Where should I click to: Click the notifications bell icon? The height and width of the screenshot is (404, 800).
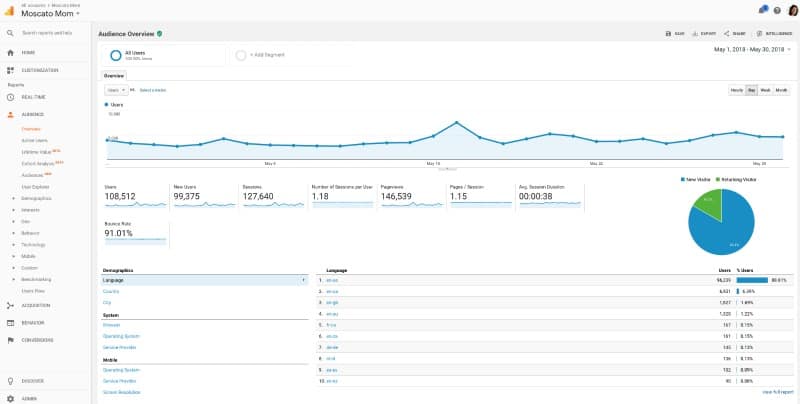point(763,10)
